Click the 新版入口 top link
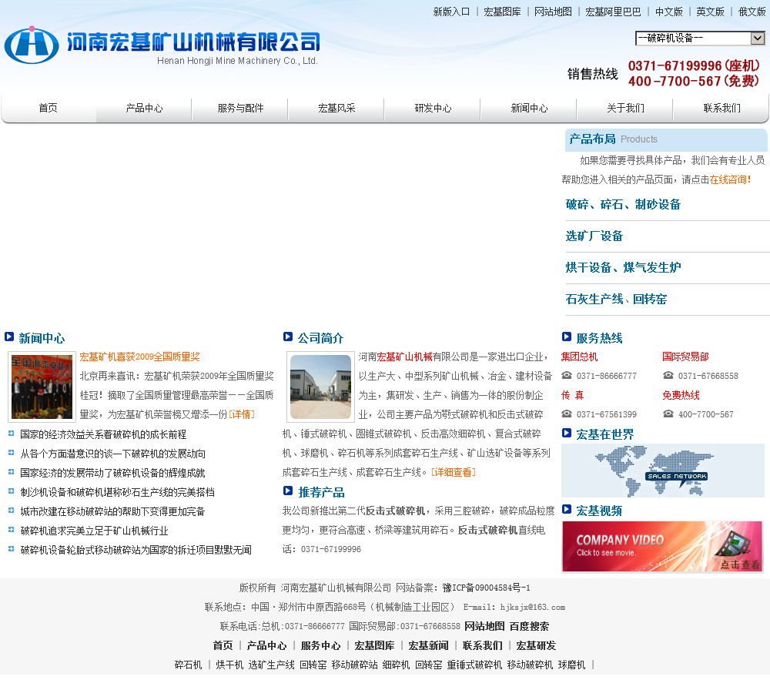 (x=451, y=12)
